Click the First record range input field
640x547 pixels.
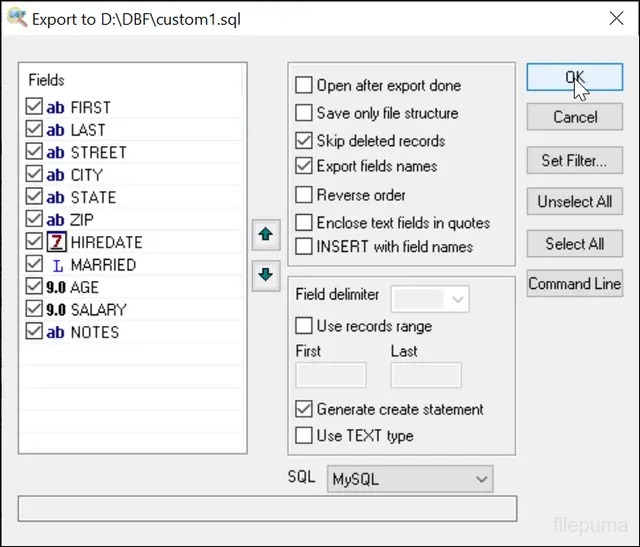(331, 375)
